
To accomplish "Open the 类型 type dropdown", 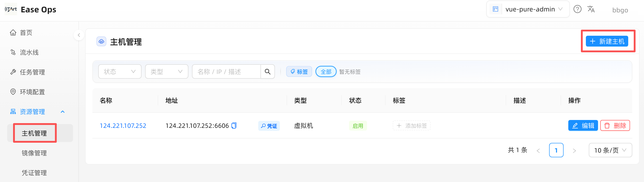I will (x=167, y=71).
